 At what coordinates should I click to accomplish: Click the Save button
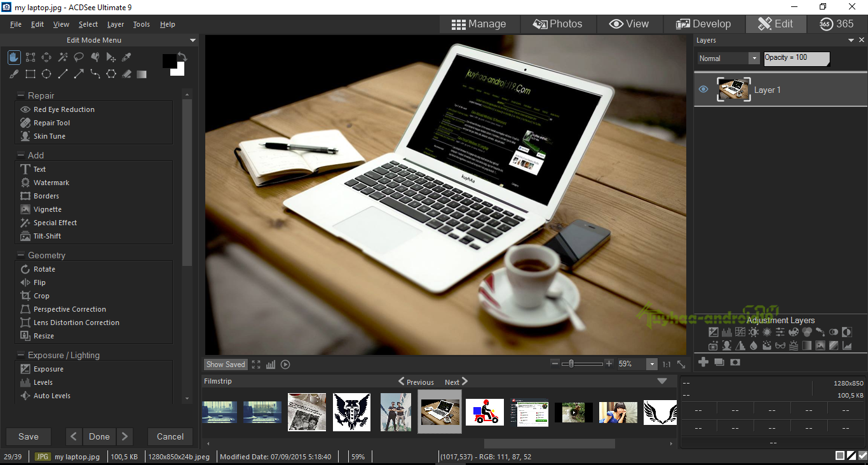point(29,436)
